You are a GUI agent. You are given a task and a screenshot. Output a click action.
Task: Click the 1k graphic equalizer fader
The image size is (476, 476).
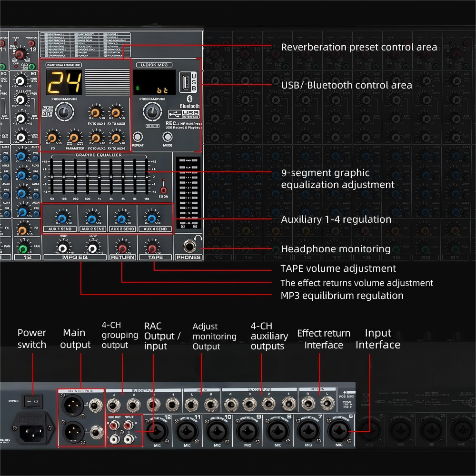99,177
